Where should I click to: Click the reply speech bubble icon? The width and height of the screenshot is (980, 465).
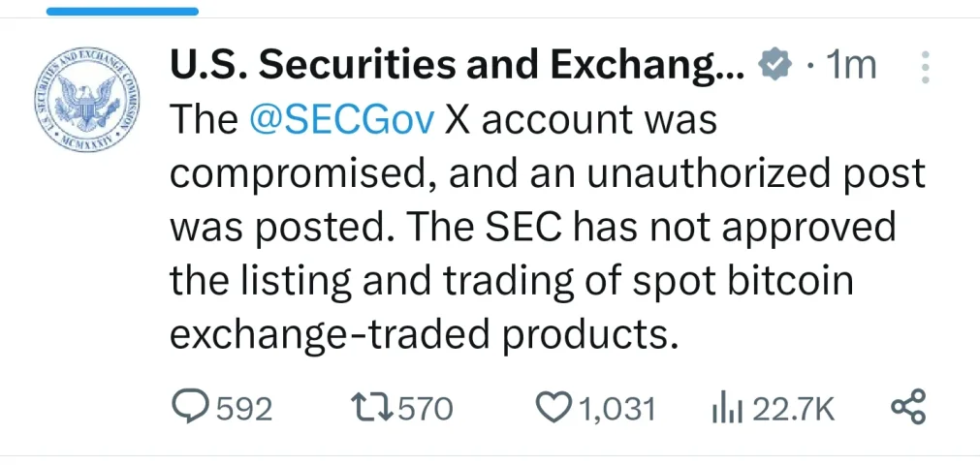click(191, 408)
